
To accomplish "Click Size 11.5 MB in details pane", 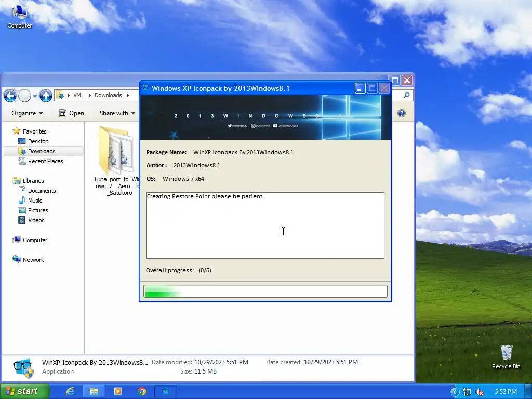I will pos(198,371).
